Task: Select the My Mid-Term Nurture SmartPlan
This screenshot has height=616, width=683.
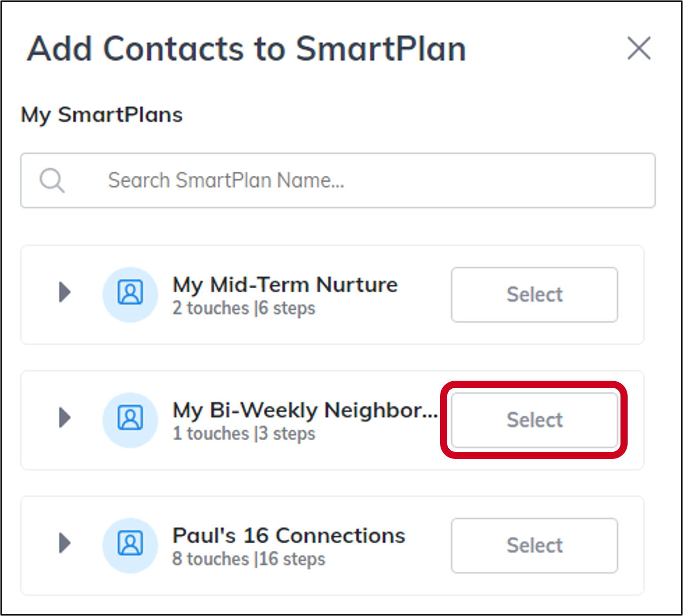Action: 535,294
